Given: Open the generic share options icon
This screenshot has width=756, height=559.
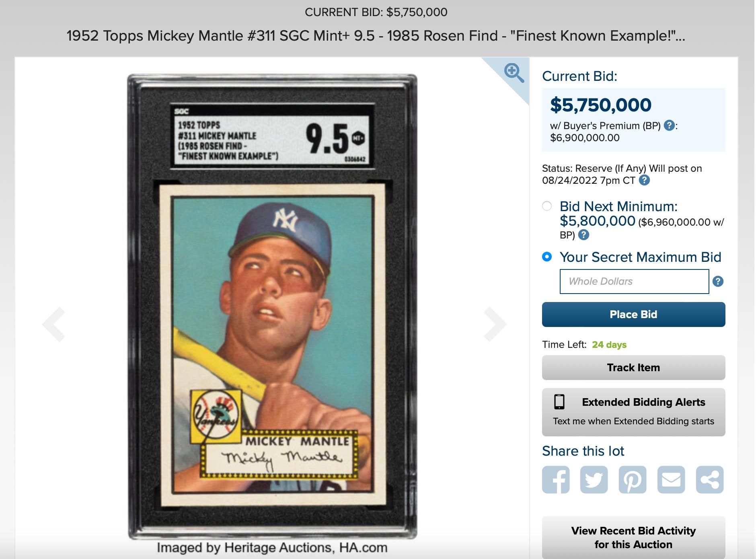Looking at the screenshot, I should coord(710,480).
